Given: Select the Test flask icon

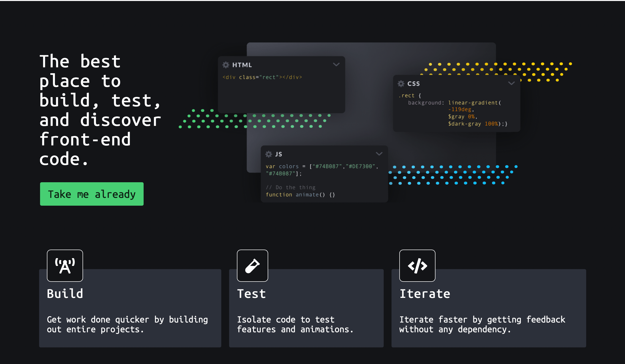Looking at the screenshot, I should (x=253, y=266).
